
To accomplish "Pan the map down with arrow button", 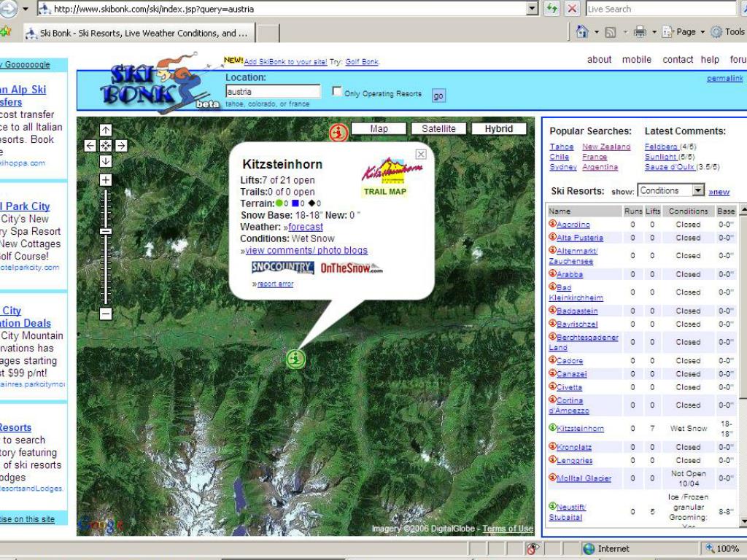I will (x=106, y=161).
